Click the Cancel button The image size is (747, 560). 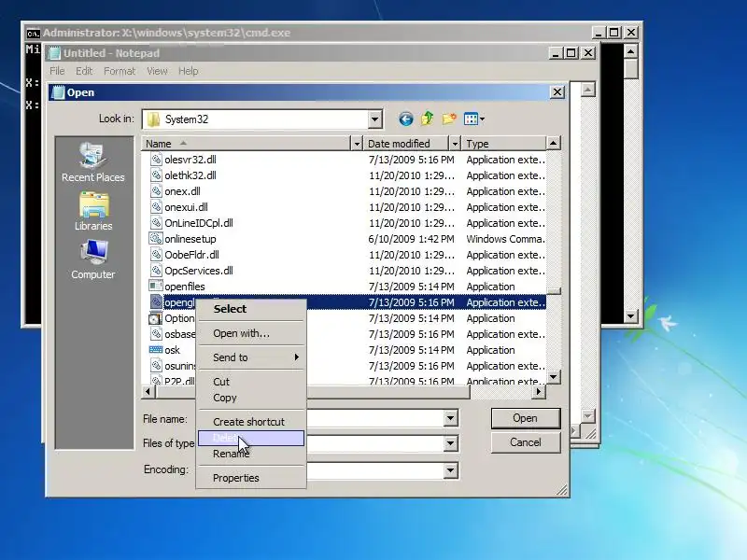526,442
